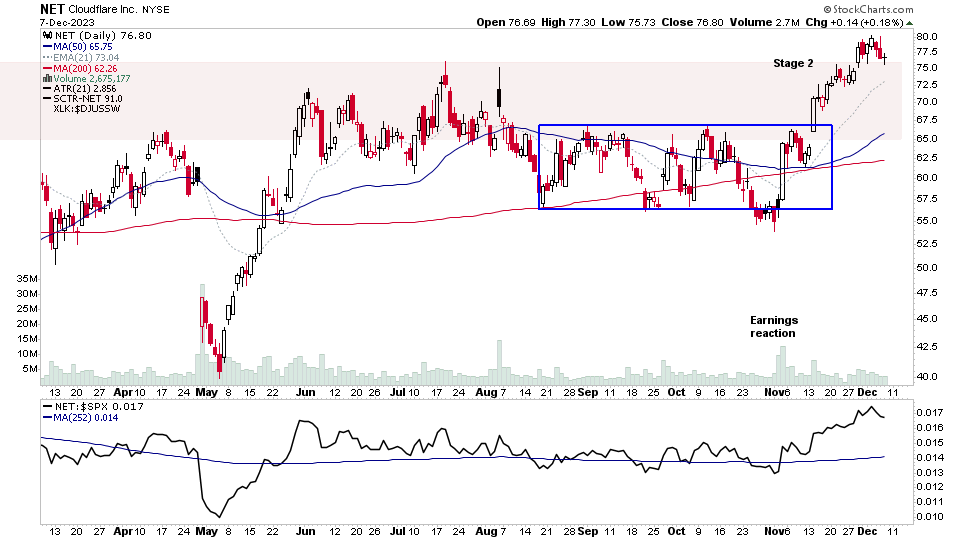Click the High 77.30 value

[x=568, y=23]
